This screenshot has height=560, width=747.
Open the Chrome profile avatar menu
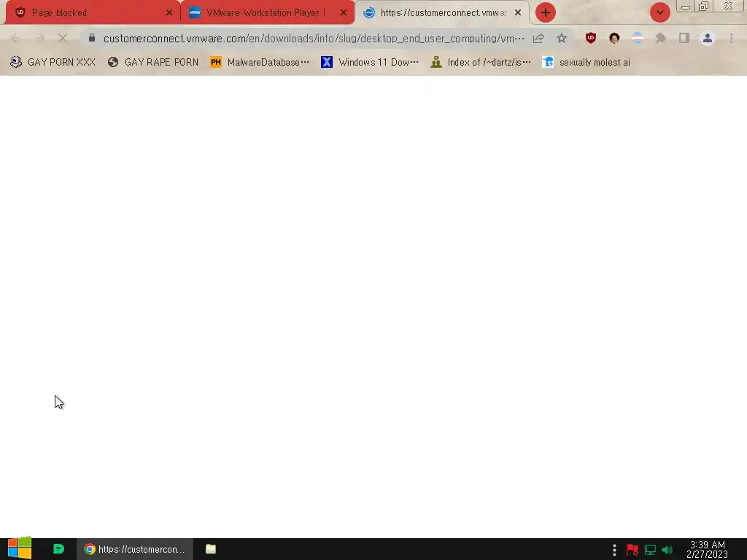coord(708,38)
